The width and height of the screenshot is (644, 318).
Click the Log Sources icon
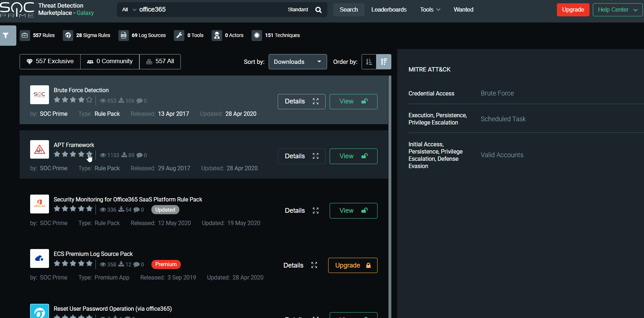pos(123,35)
